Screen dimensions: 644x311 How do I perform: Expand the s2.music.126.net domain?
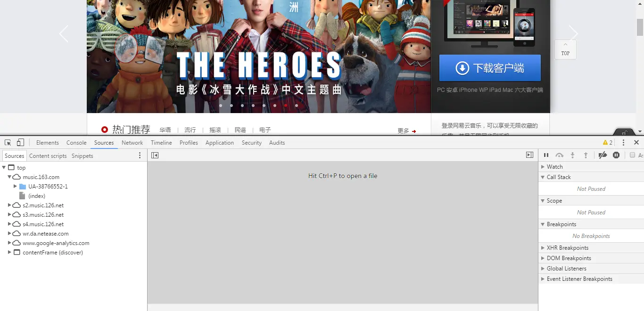[x=9, y=205]
